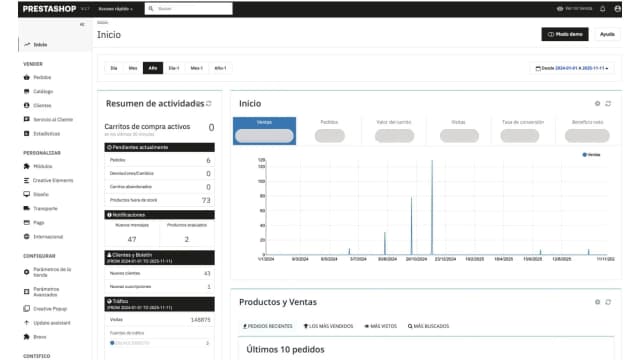Open Parámetros Avanzados in the sidebar
Screen dimensions: 640x360
click(x=41, y=291)
